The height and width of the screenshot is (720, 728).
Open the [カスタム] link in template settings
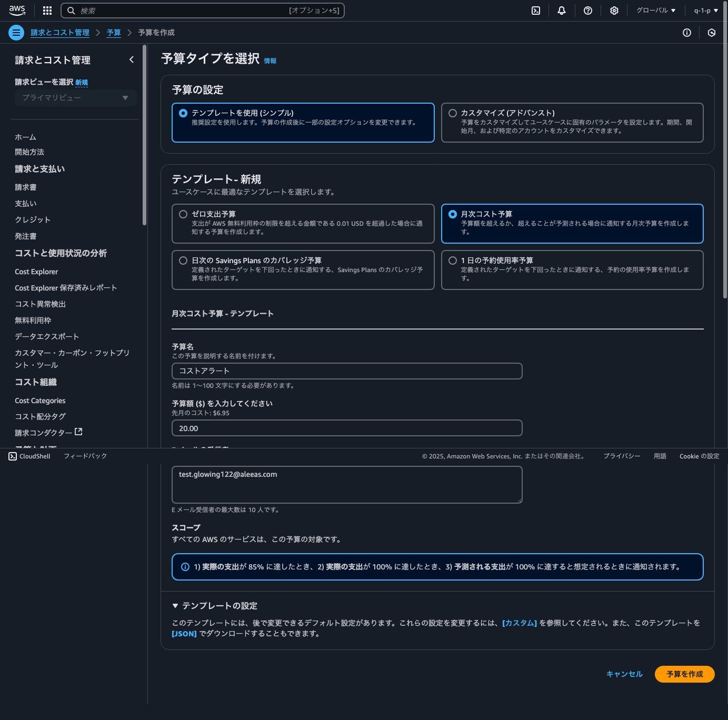(520, 623)
